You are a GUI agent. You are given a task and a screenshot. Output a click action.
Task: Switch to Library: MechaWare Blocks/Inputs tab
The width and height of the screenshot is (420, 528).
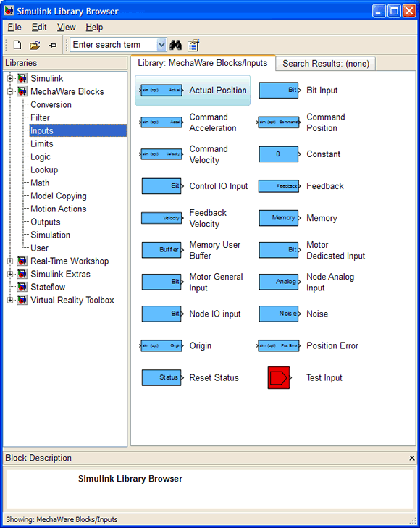203,63
